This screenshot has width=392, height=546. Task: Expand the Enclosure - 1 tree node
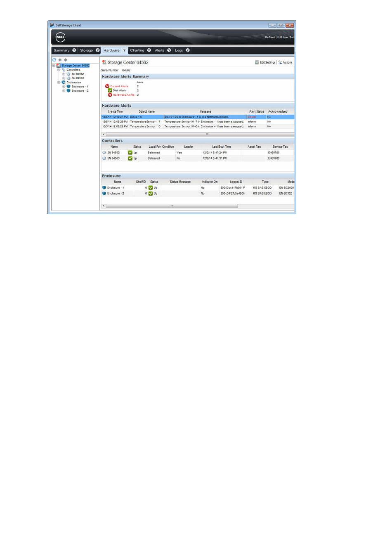[64, 87]
